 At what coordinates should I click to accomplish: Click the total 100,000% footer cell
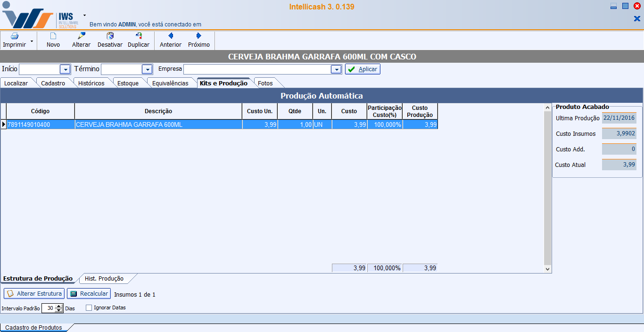tap(385, 268)
